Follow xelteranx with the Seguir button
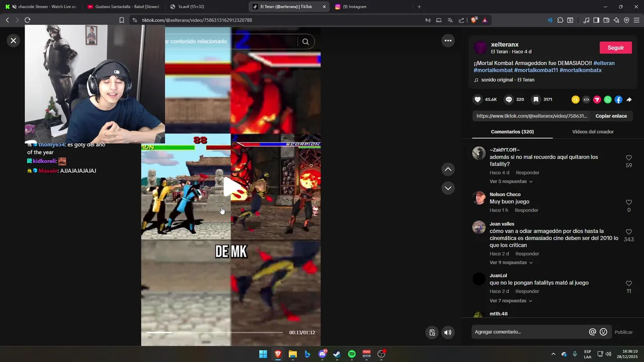Viewport: 644px width, 362px height. coord(615,48)
